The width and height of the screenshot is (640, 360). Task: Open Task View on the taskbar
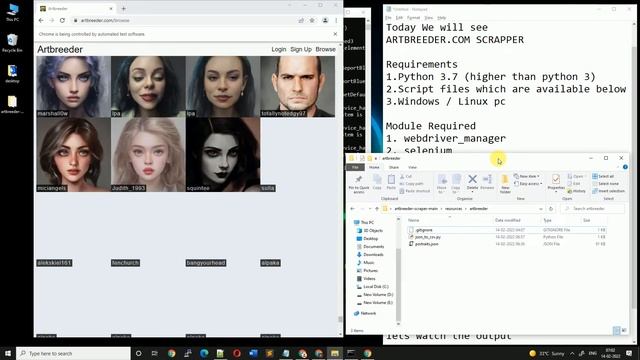tap(154, 353)
